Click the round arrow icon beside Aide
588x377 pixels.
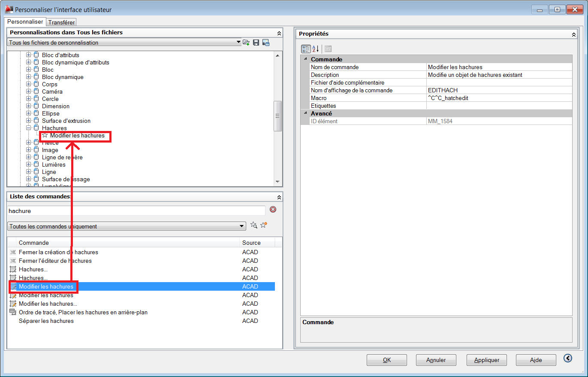coord(568,358)
